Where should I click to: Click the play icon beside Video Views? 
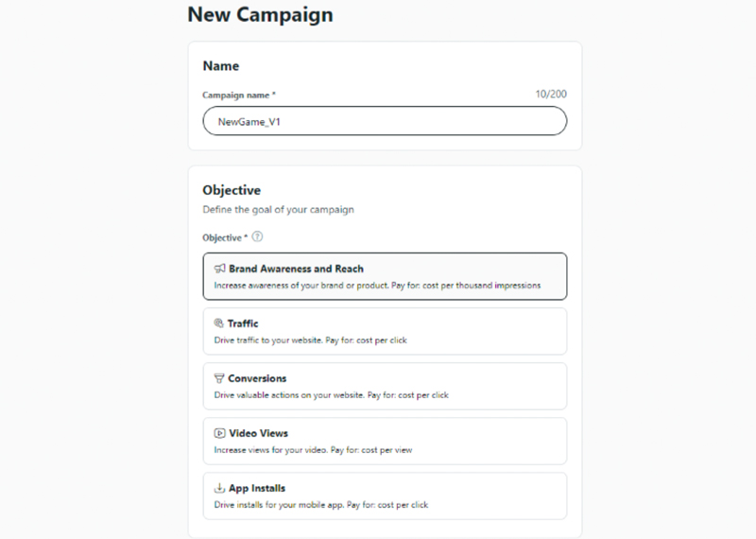(x=219, y=433)
